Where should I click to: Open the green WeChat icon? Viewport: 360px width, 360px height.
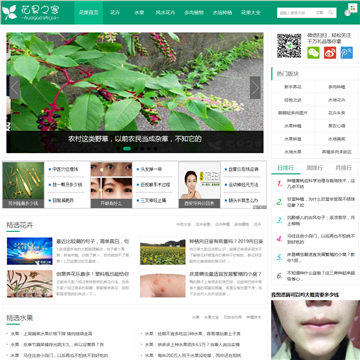coord(313,53)
